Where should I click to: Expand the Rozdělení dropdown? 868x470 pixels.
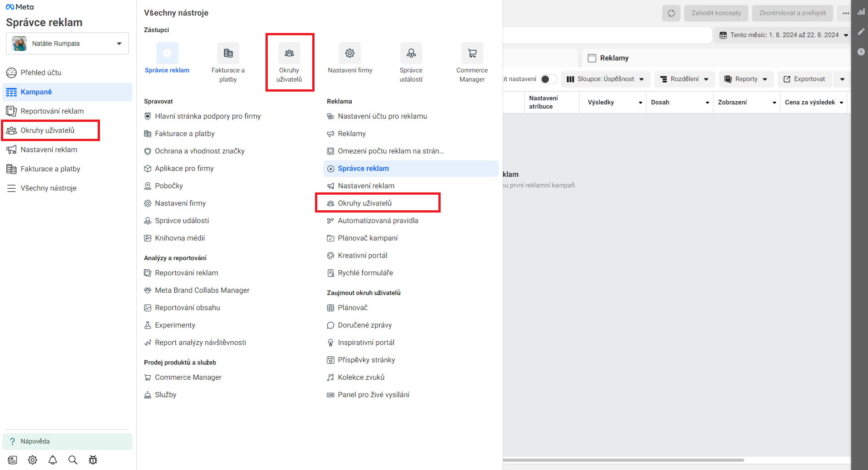click(x=685, y=79)
